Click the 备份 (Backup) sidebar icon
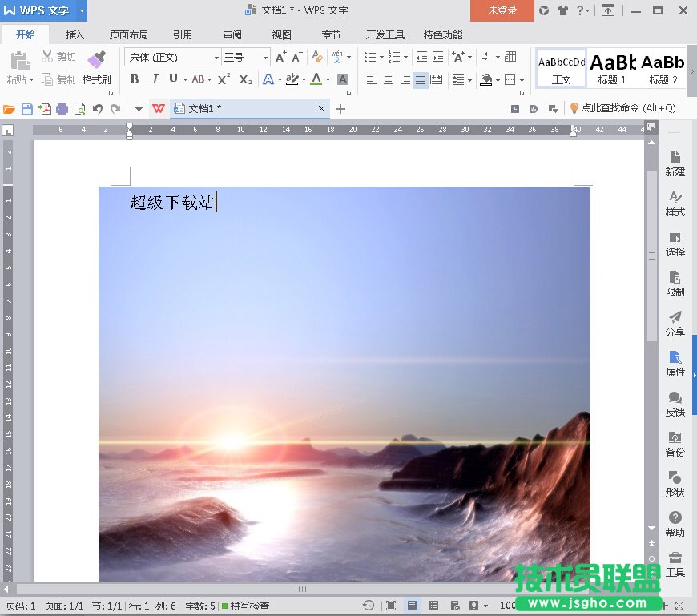Viewport: 697px width, 616px height. pos(675,443)
